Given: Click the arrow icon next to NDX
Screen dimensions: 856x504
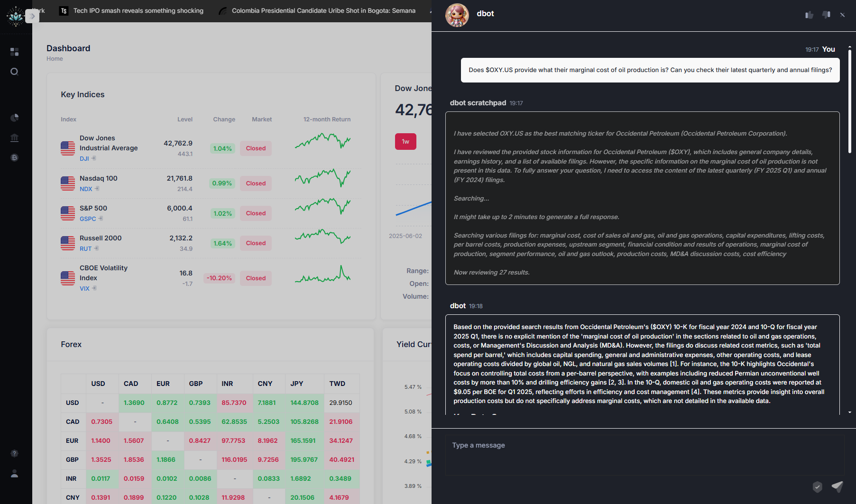Looking at the screenshot, I should (97, 188).
